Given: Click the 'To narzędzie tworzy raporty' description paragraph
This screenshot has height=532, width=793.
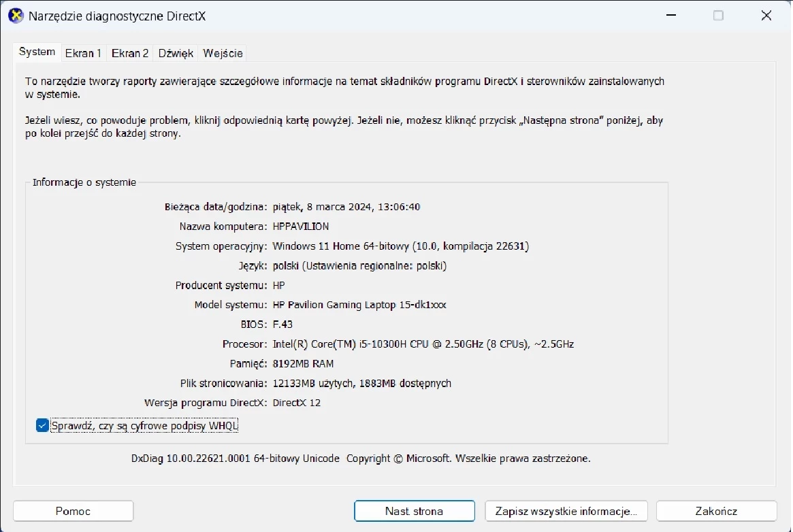Looking at the screenshot, I should pos(344,87).
